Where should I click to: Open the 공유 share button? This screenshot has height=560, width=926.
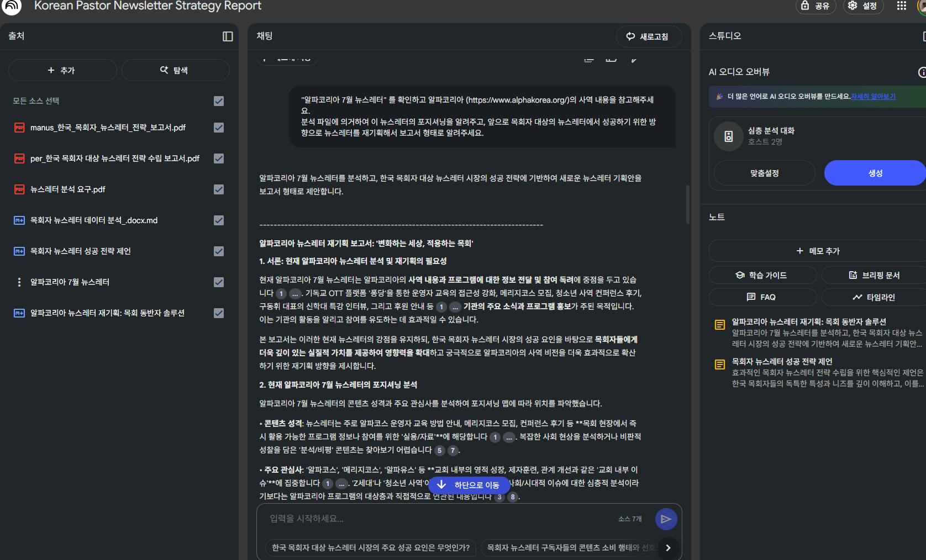click(x=815, y=6)
